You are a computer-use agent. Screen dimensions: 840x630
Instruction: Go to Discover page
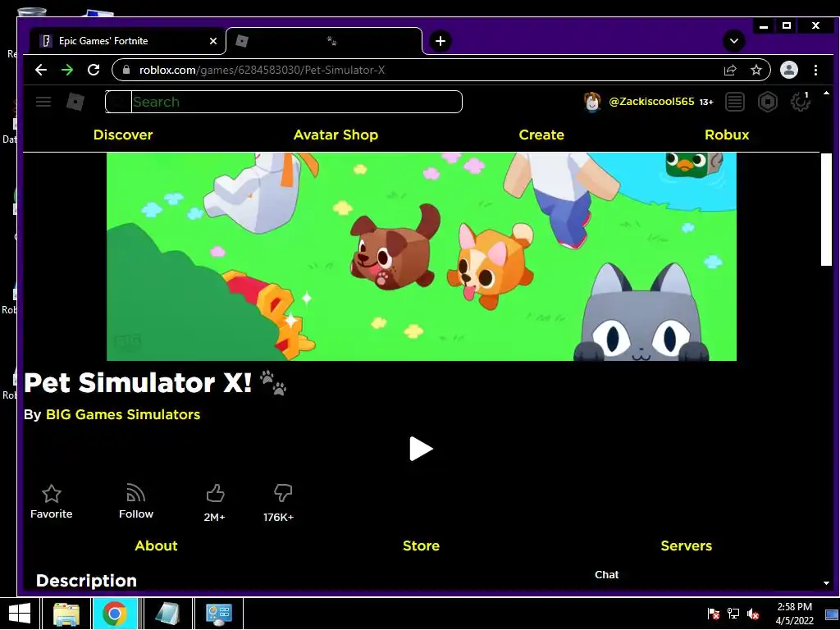pos(123,135)
